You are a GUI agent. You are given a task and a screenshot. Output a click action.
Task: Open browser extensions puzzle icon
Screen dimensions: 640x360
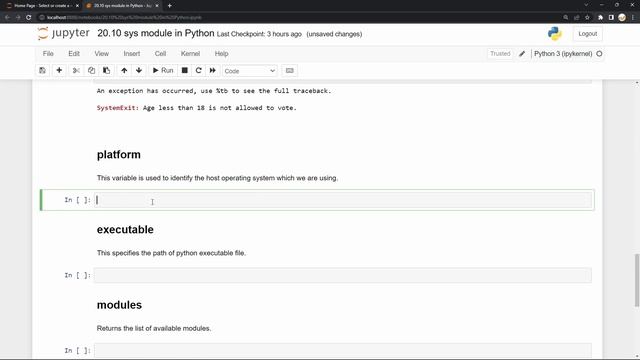coord(601,18)
